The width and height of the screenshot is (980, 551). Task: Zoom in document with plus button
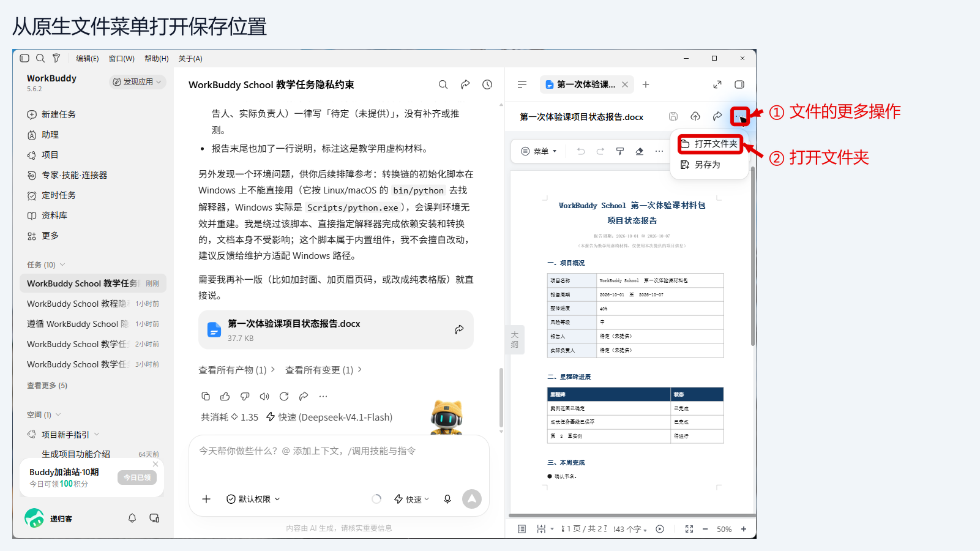point(744,529)
